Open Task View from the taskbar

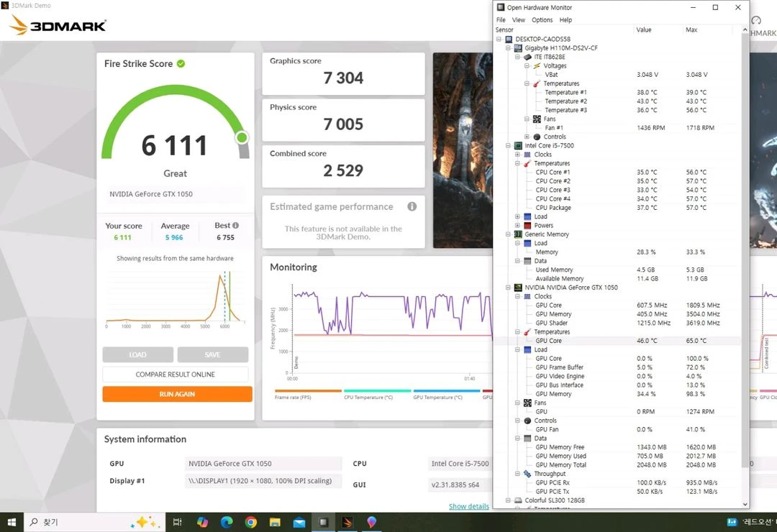click(x=178, y=522)
